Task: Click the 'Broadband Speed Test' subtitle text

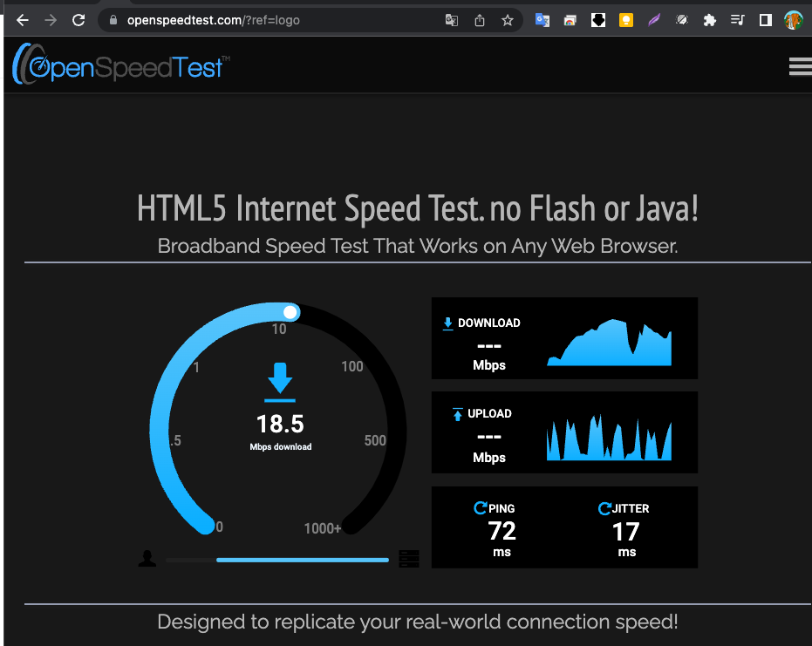Action: [x=418, y=247]
